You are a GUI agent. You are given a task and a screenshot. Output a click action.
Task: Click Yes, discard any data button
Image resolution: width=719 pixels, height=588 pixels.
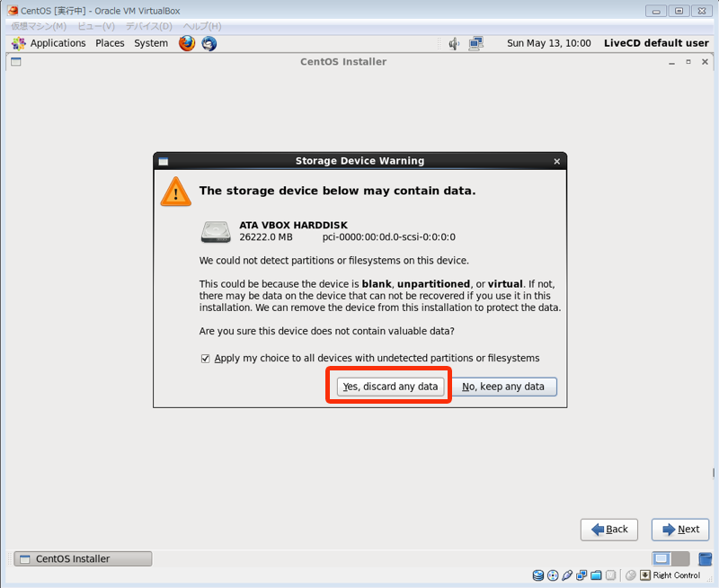click(x=390, y=387)
